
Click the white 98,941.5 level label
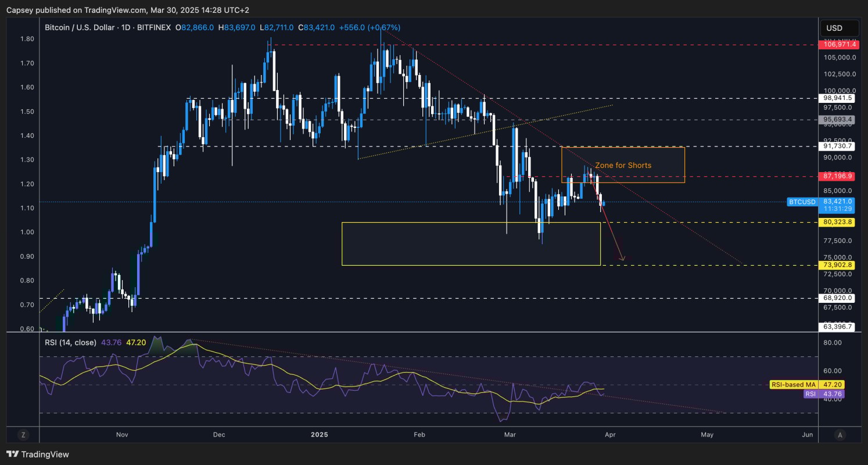click(836, 98)
